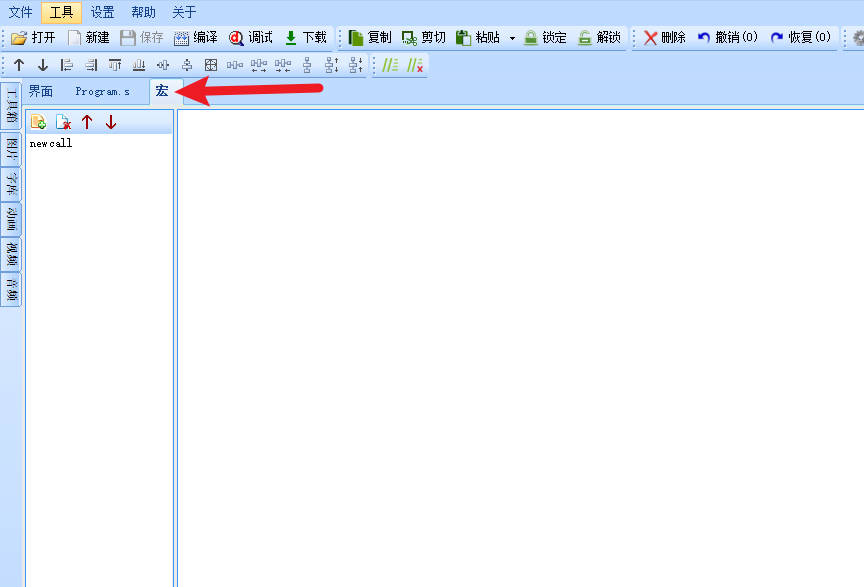This screenshot has width=864, height=587.
Task: Click the 复制 (copy) toolbar button
Action: coord(370,37)
